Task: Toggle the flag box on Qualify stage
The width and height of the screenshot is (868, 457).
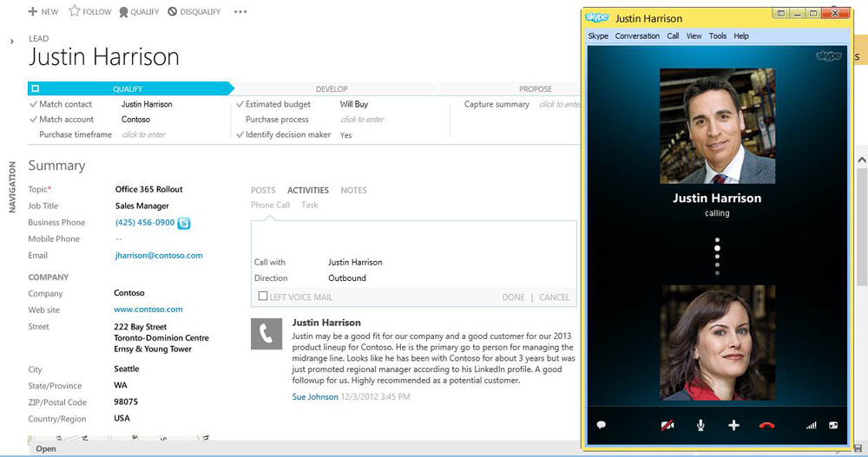Action: tap(35, 88)
